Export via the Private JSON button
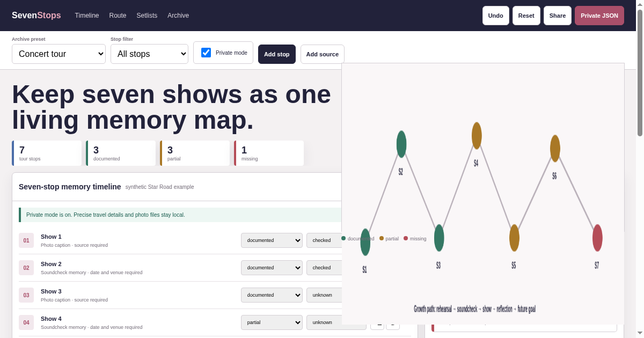 tap(599, 16)
